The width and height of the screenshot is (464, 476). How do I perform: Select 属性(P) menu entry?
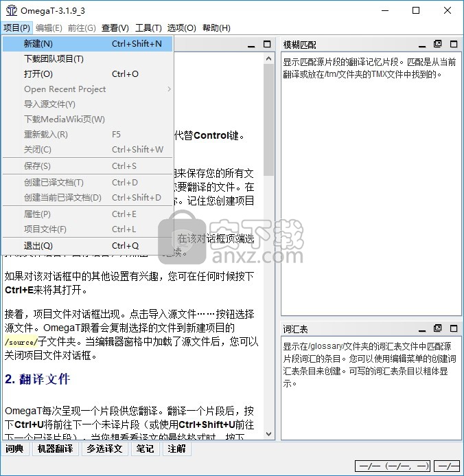point(88,214)
